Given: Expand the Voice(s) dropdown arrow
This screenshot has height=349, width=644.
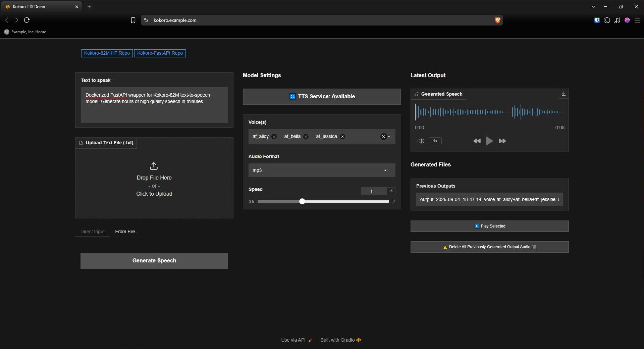Looking at the screenshot, I should 389,137.
